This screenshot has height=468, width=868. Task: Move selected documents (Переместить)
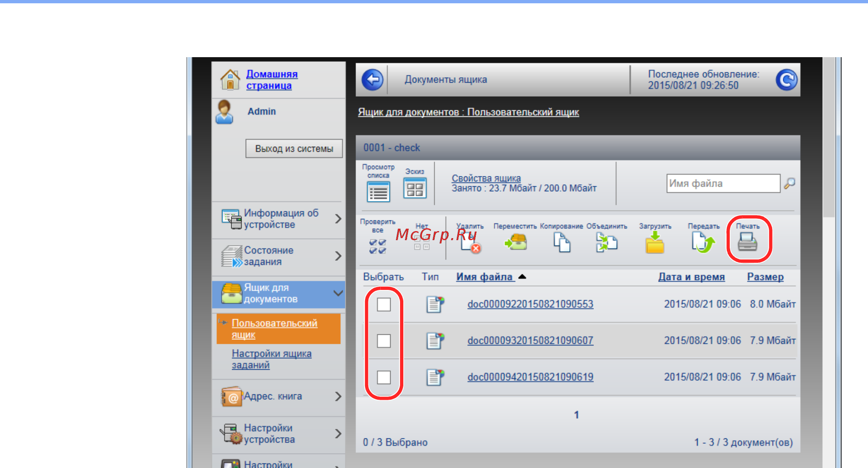pyautogui.click(x=515, y=242)
